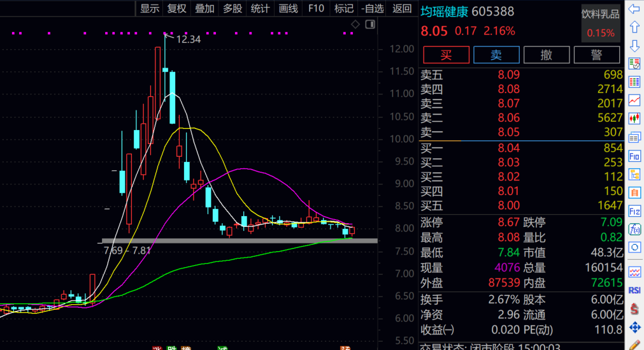Image resolution: width=644 pixels, height=350 pixels.
Task: Open the 饮料乳品 sector box
Action: (x=600, y=23)
